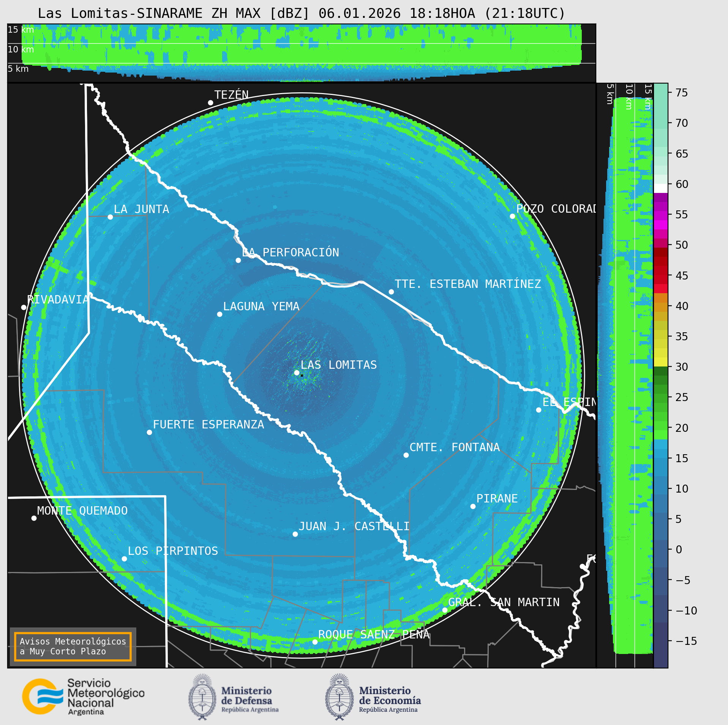Screen dimensions: 728x725
Task: Click the Laguna Yema city marker dot
Action: click(x=220, y=314)
